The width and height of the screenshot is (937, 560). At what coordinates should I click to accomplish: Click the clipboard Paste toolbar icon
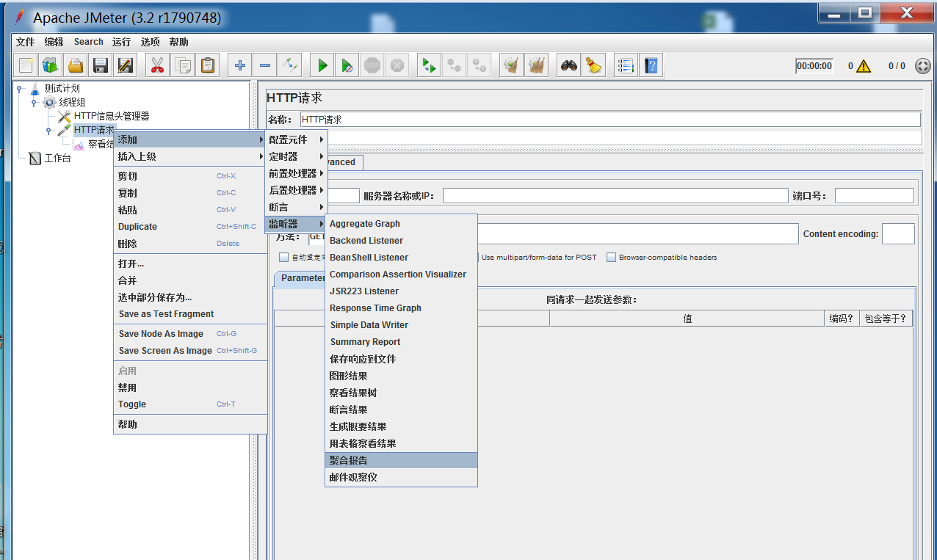207,65
